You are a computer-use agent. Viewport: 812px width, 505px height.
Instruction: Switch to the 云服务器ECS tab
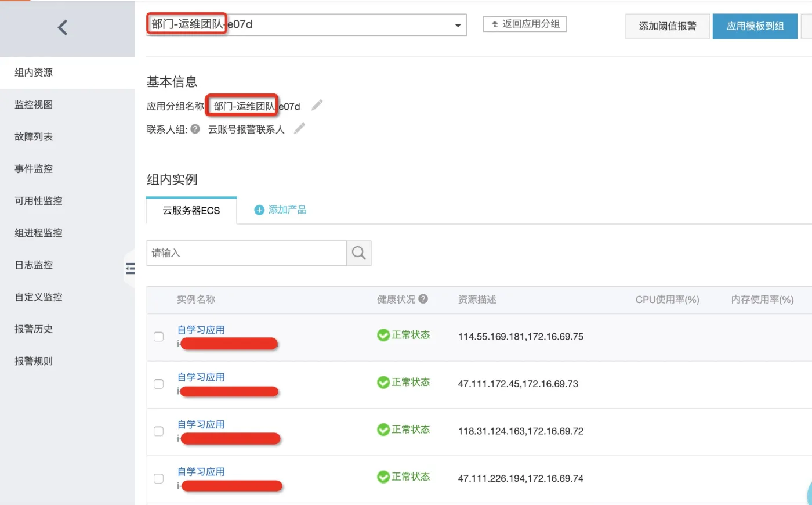pyautogui.click(x=191, y=211)
